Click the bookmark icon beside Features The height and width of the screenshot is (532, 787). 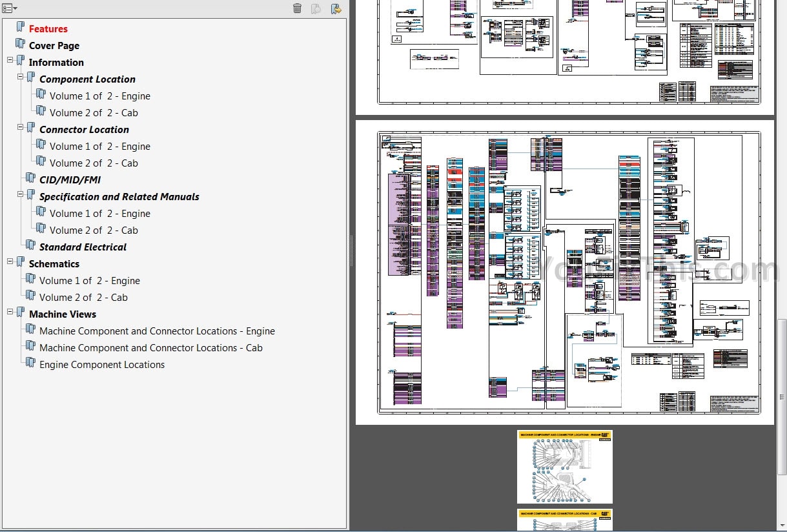(21, 28)
